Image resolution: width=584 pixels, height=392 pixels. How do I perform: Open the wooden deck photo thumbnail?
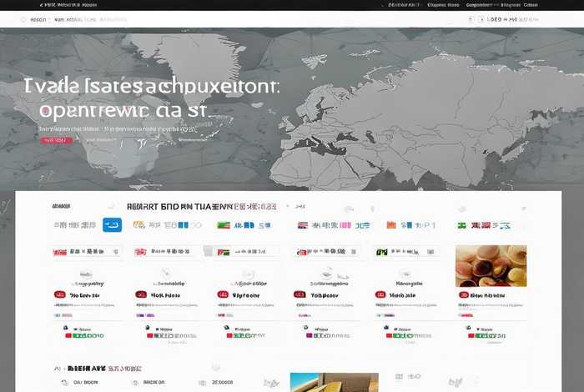[x=334, y=383]
